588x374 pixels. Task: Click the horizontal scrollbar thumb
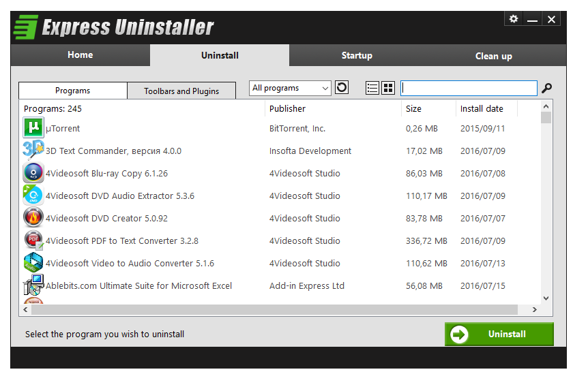click(x=274, y=309)
